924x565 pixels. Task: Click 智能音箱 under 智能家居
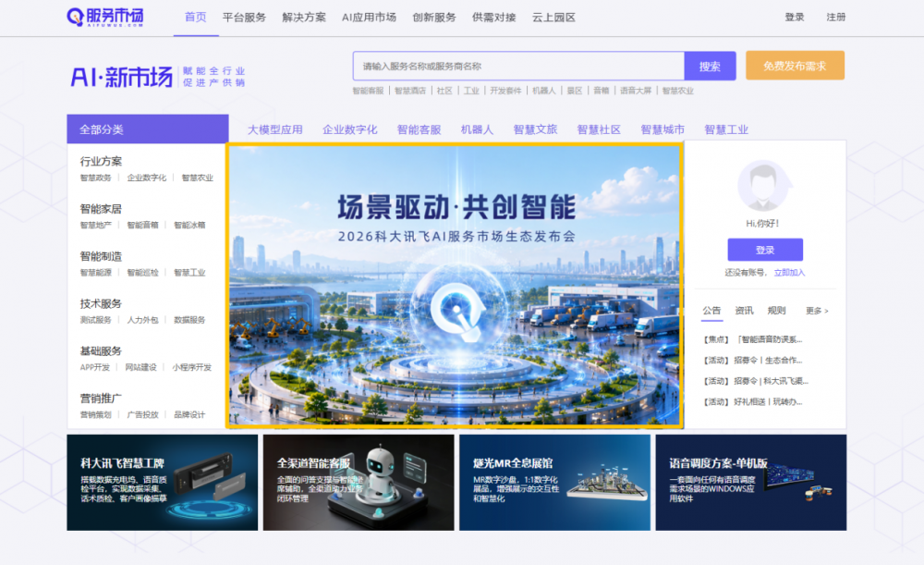142,225
